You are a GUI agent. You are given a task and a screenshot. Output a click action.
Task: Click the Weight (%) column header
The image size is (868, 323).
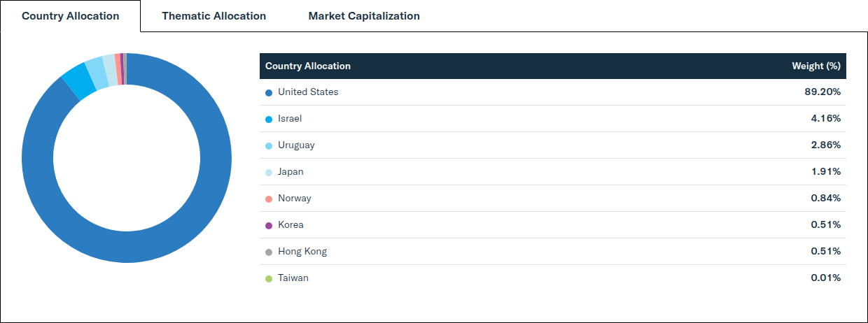click(816, 66)
